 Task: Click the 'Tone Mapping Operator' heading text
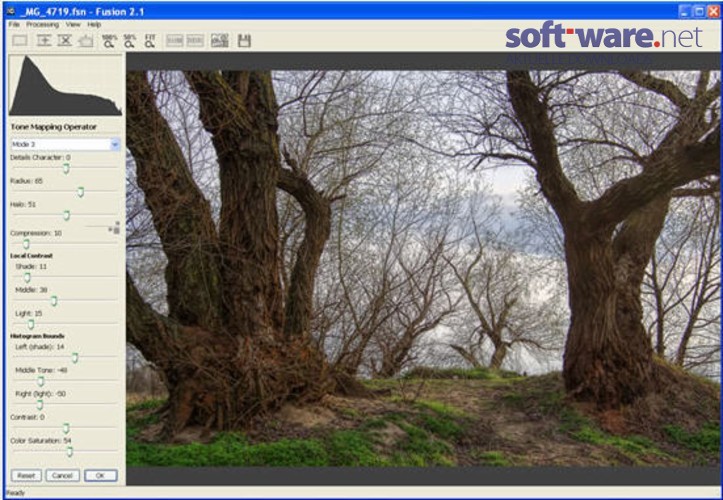53,127
